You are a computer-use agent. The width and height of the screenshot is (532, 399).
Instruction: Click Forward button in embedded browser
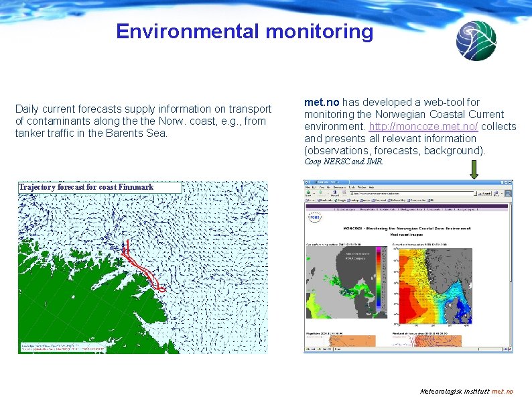click(x=320, y=193)
